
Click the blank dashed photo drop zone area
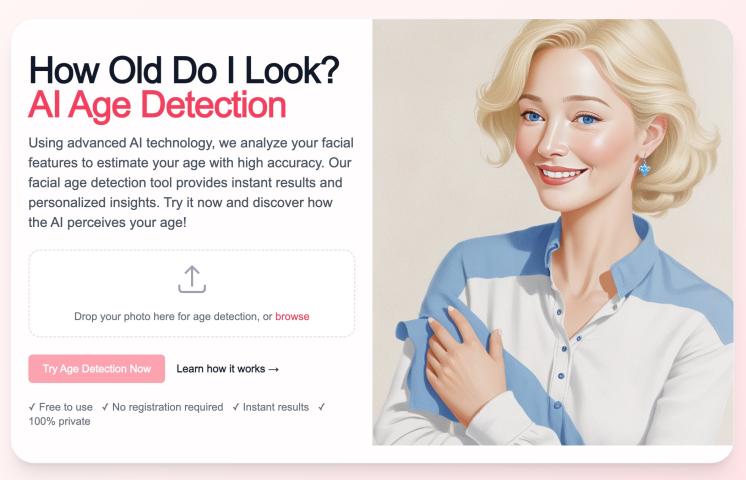click(x=192, y=293)
